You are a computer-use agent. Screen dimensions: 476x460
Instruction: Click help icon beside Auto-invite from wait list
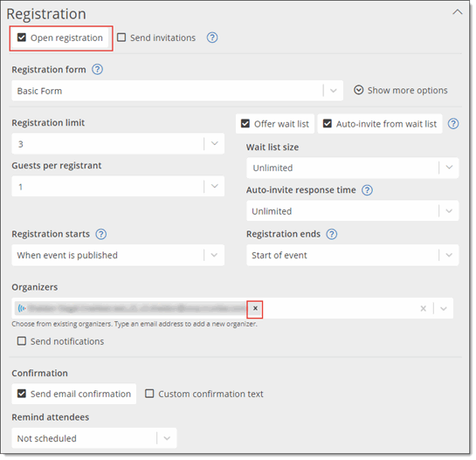(x=453, y=124)
